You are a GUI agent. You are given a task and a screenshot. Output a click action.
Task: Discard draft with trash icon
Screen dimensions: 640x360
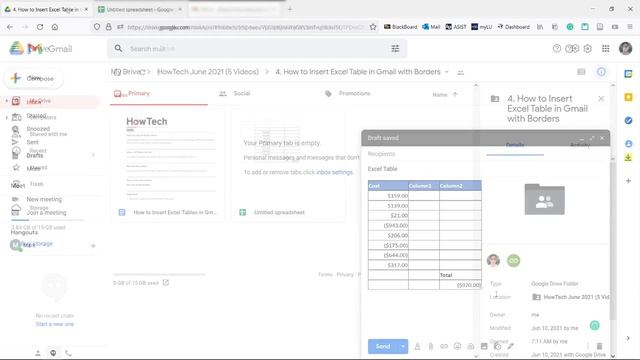599,346
